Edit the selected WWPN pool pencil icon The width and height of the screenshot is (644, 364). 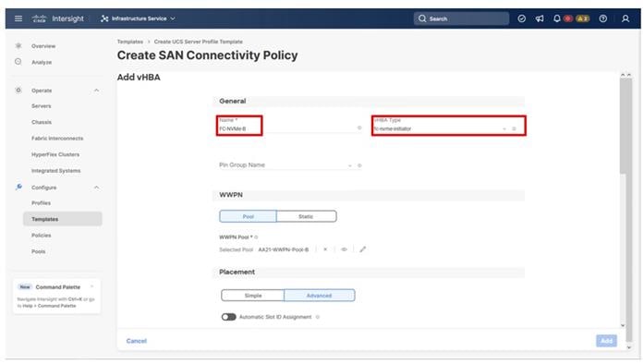(362, 249)
